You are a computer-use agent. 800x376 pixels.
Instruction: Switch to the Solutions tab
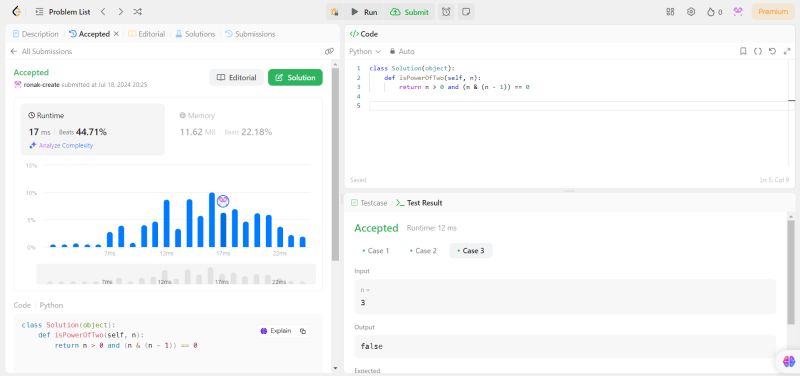(195, 34)
